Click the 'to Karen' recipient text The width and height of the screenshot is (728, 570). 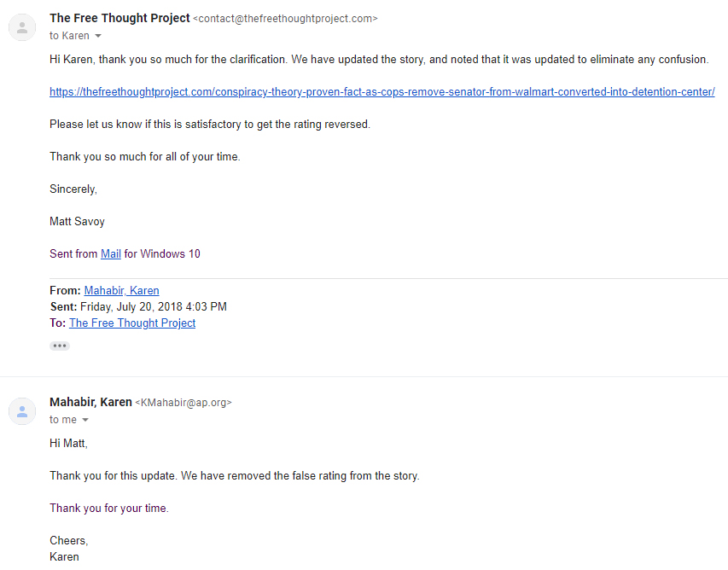(x=69, y=36)
